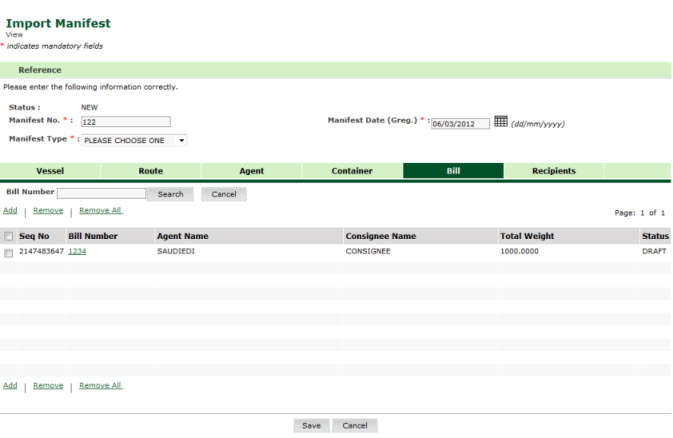The image size is (673, 438).
Task: Open bill number 1234 link
Action: tap(77, 252)
